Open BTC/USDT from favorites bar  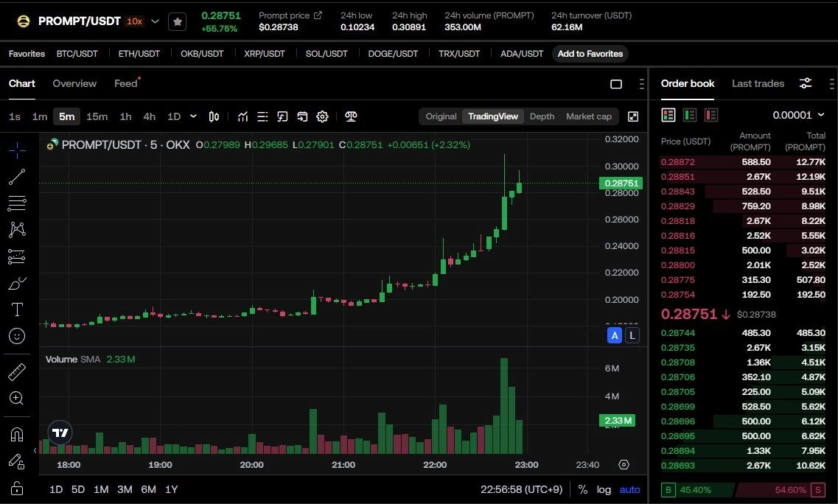click(77, 54)
